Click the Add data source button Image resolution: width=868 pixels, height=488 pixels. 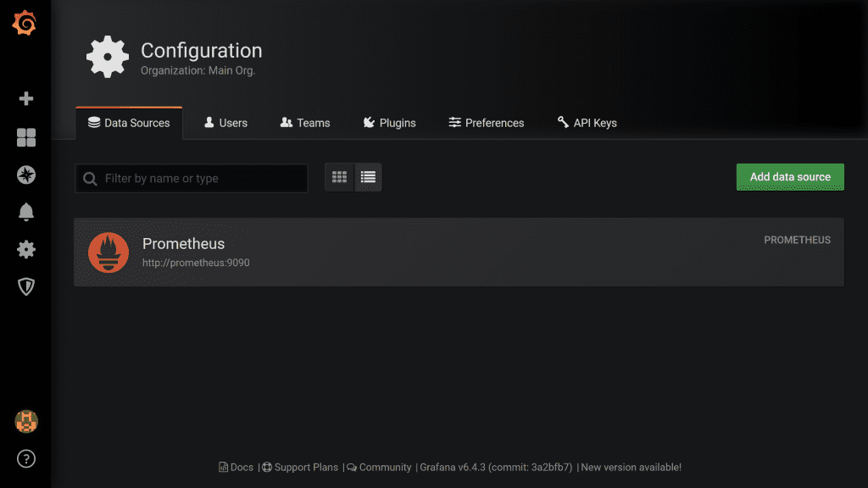click(790, 177)
